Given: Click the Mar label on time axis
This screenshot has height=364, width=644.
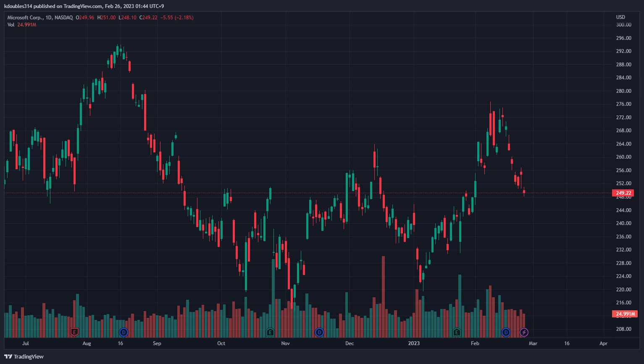Looking at the screenshot, I should (533, 343).
